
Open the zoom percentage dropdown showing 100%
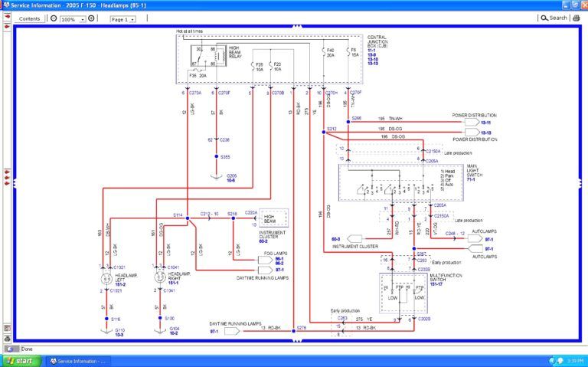tap(73, 19)
